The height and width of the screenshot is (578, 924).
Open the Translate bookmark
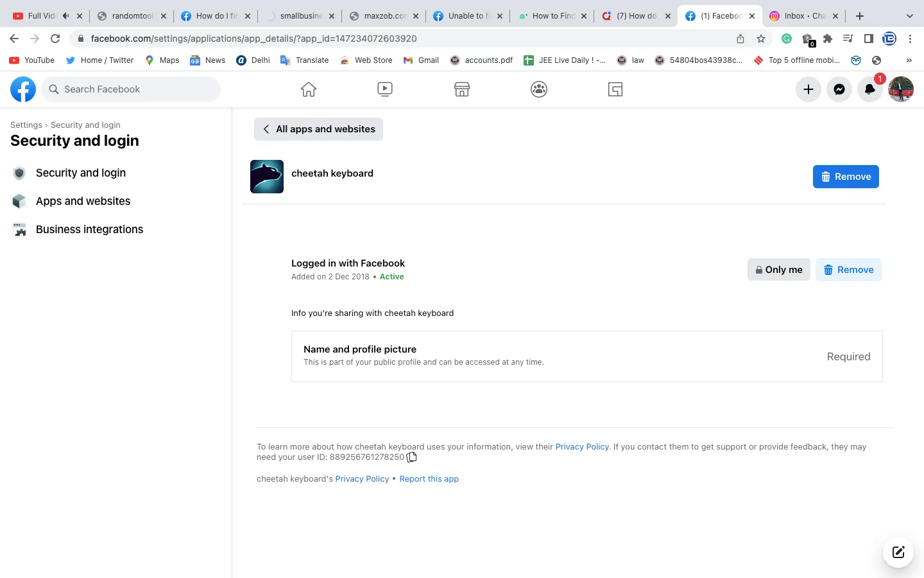305,60
